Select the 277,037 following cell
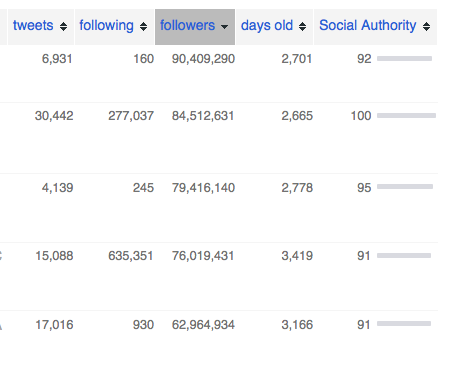Viewport: 453px width, 368px height. [131, 116]
